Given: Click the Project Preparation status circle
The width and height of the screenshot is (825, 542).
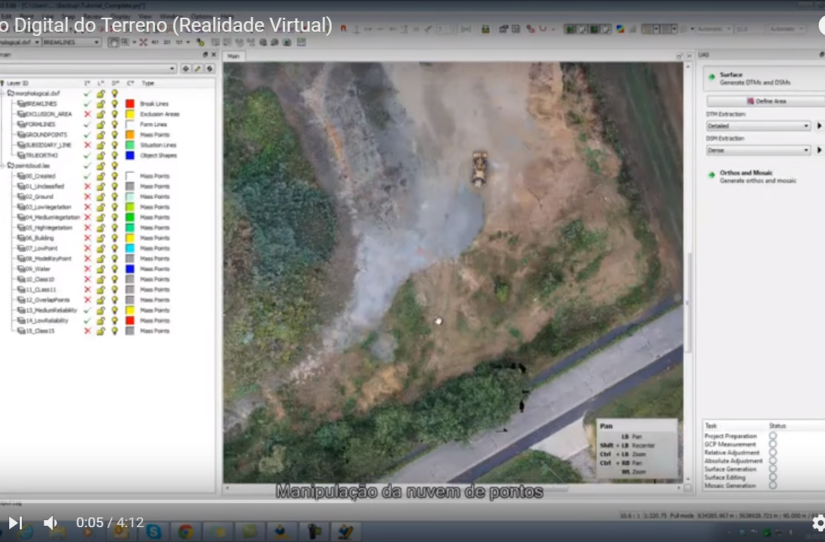Looking at the screenshot, I should tap(772, 436).
